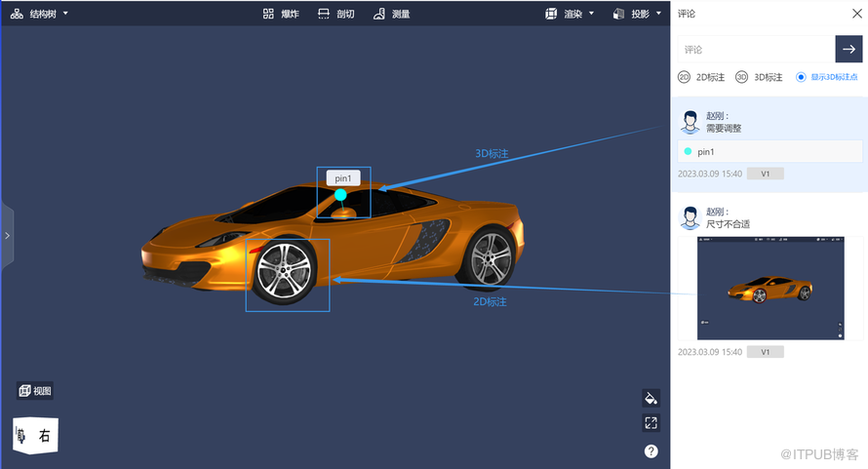This screenshot has width=868, height=469.
Task: Open the car screenshot thumbnail in comments
Action: [x=769, y=289]
